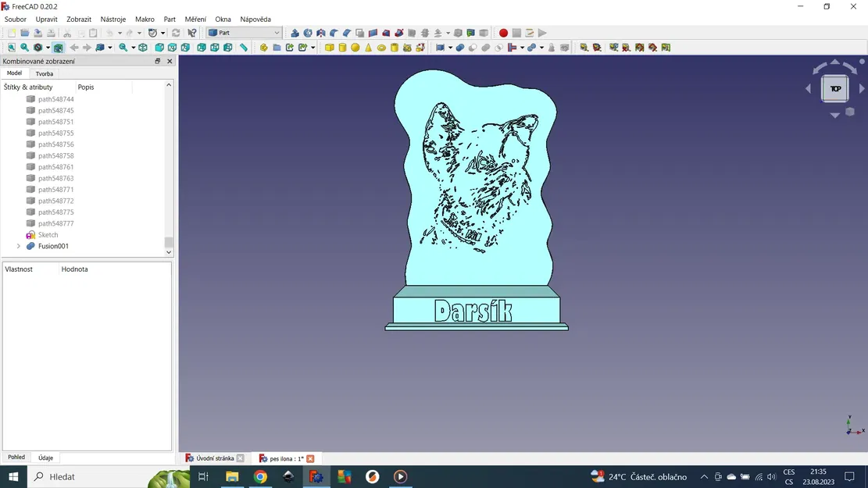
Task: Click the Mirror tool icon
Action: (321, 34)
